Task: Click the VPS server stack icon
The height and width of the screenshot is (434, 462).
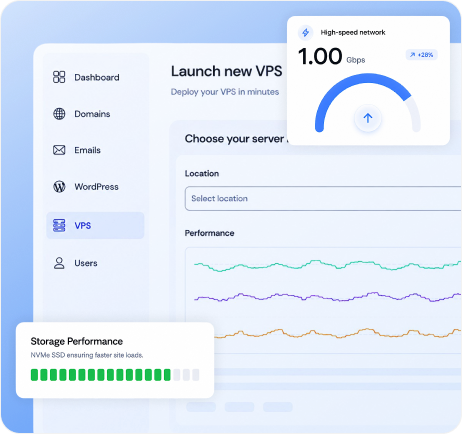Action: pos(59,225)
